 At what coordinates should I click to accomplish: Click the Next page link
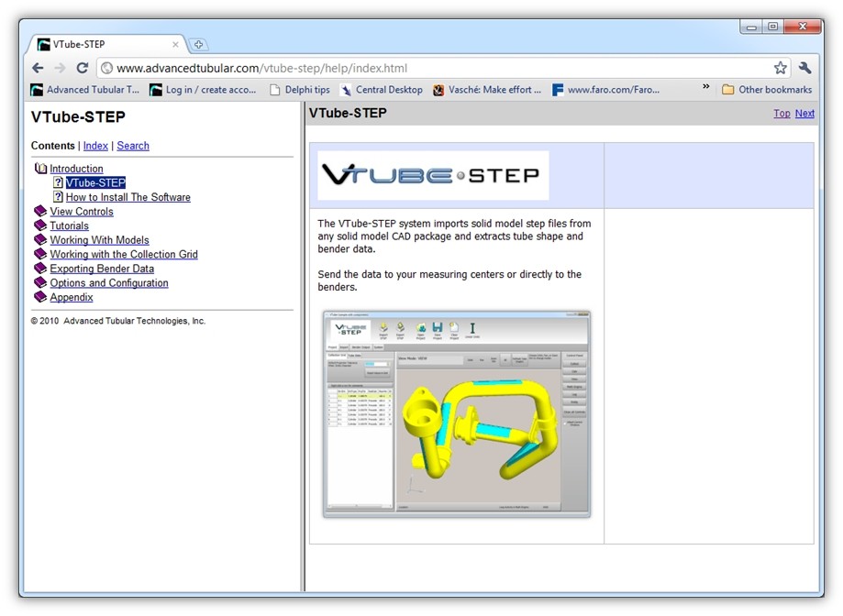804,114
